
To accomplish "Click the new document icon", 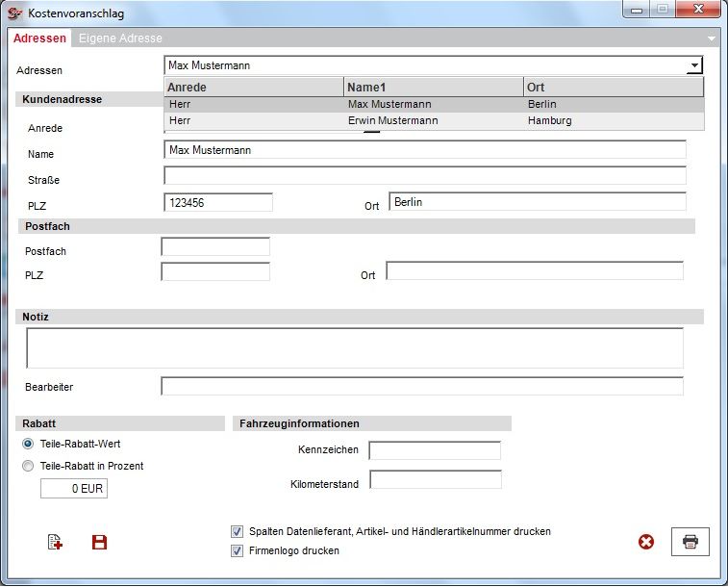I will pyautogui.click(x=55, y=542).
